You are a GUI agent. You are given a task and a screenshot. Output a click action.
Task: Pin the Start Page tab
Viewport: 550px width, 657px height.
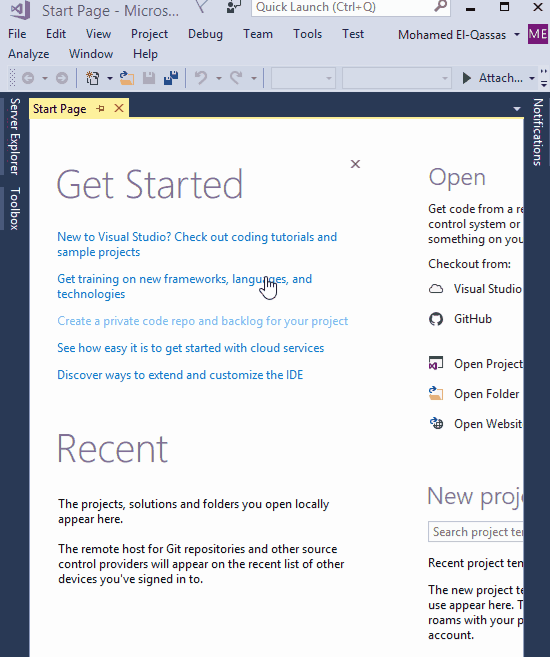click(x=100, y=109)
